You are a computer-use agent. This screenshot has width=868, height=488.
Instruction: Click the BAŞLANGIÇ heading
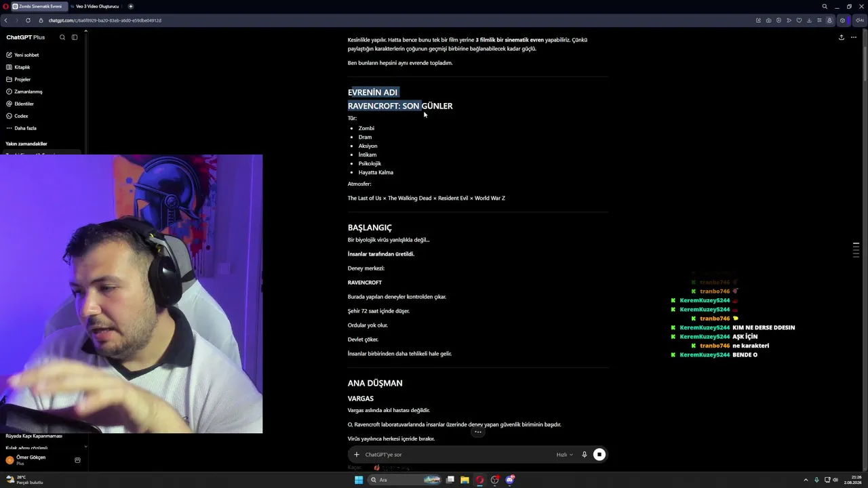370,228
